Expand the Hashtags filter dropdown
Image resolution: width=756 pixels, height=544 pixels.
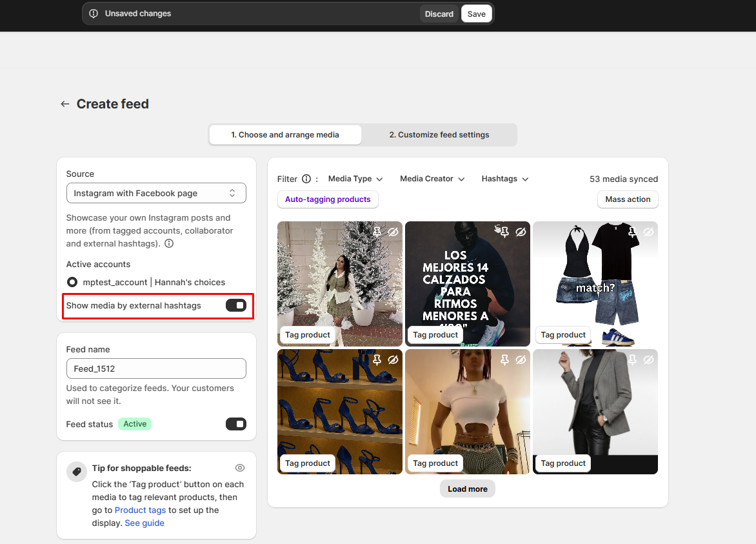tap(505, 179)
